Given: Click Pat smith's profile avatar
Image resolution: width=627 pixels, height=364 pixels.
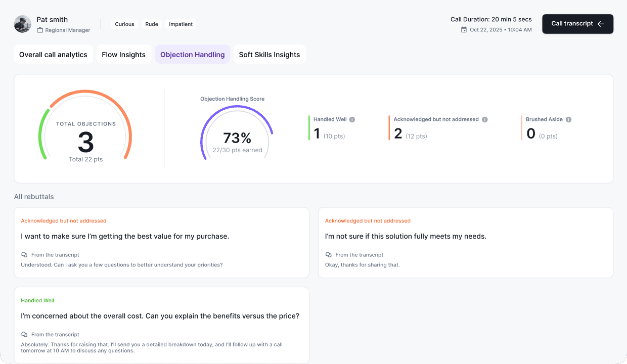Looking at the screenshot, I should [23, 24].
